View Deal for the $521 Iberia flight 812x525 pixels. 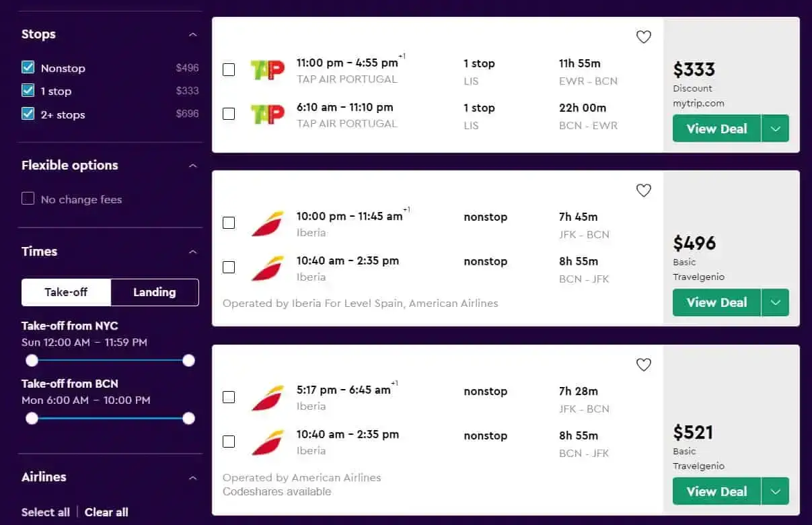tap(716, 491)
